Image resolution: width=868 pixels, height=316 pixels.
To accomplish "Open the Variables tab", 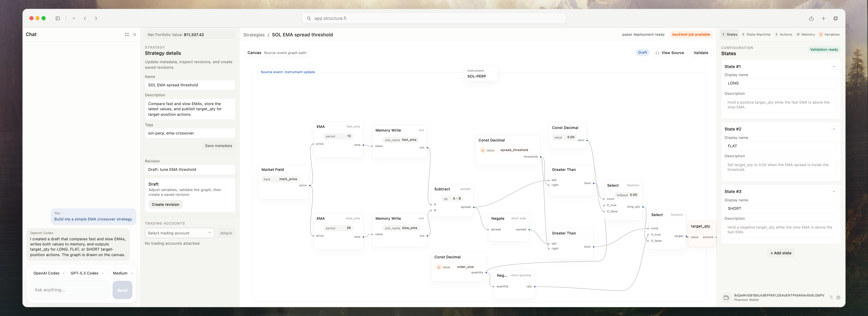I will pyautogui.click(x=829, y=34).
